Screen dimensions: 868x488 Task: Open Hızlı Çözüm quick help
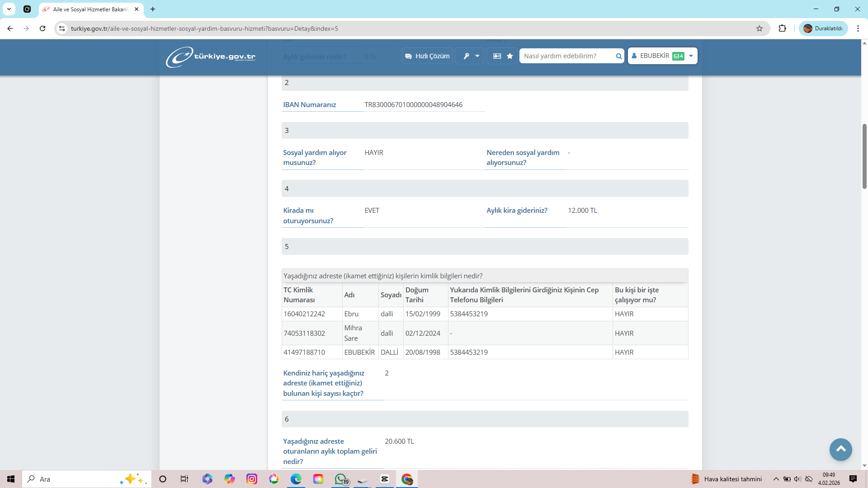pyautogui.click(x=427, y=56)
